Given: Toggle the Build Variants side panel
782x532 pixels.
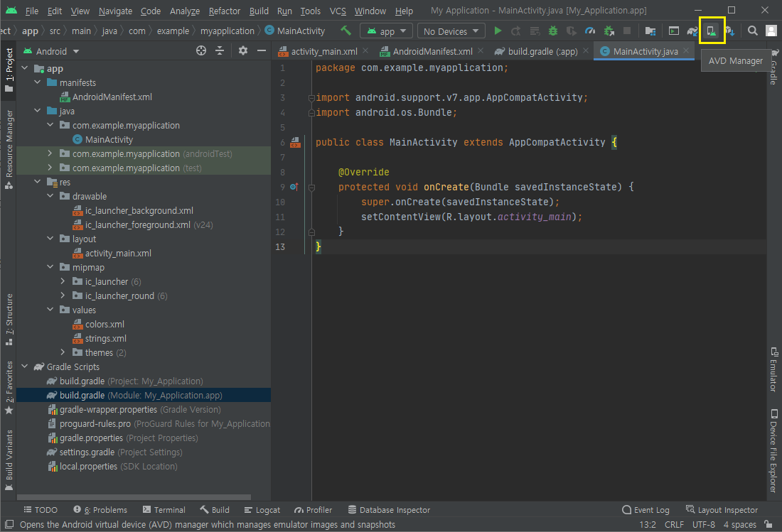Looking at the screenshot, I should pyautogui.click(x=9, y=460).
